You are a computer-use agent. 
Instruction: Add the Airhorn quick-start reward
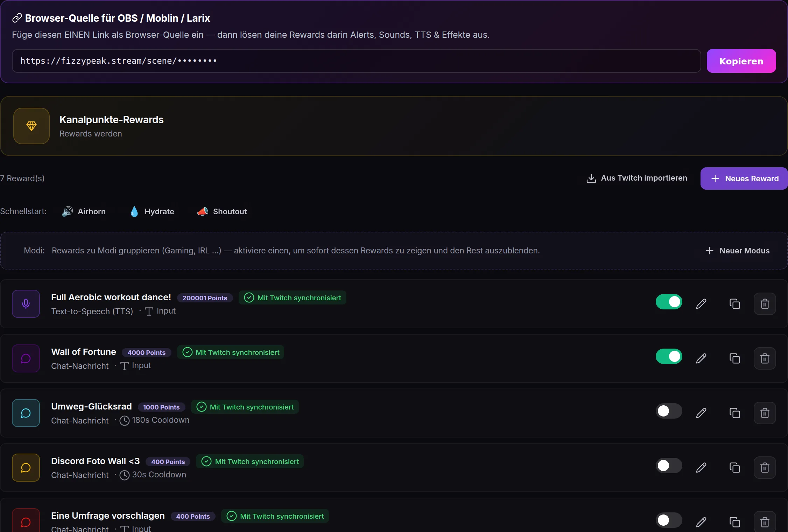tap(84, 211)
